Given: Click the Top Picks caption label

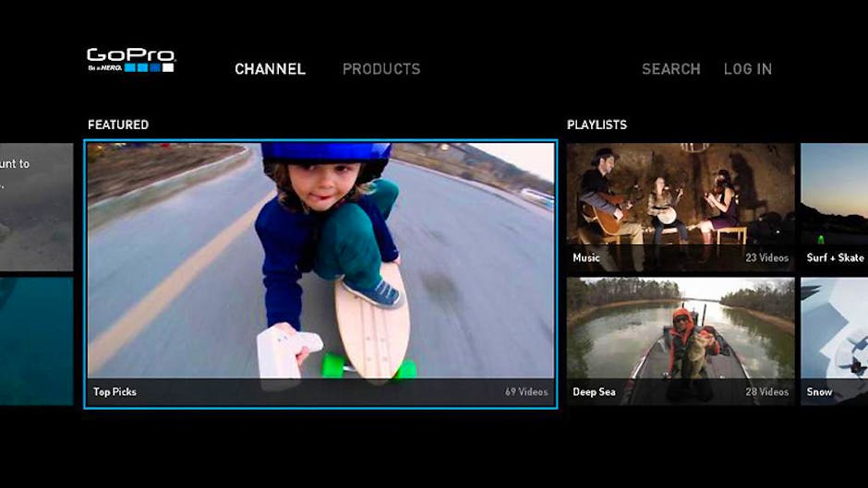Looking at the screenshot, I should (x=115, y=392).
